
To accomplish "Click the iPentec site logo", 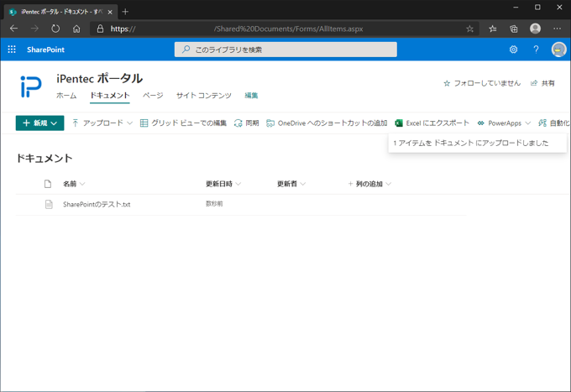I will pos(31,86).
